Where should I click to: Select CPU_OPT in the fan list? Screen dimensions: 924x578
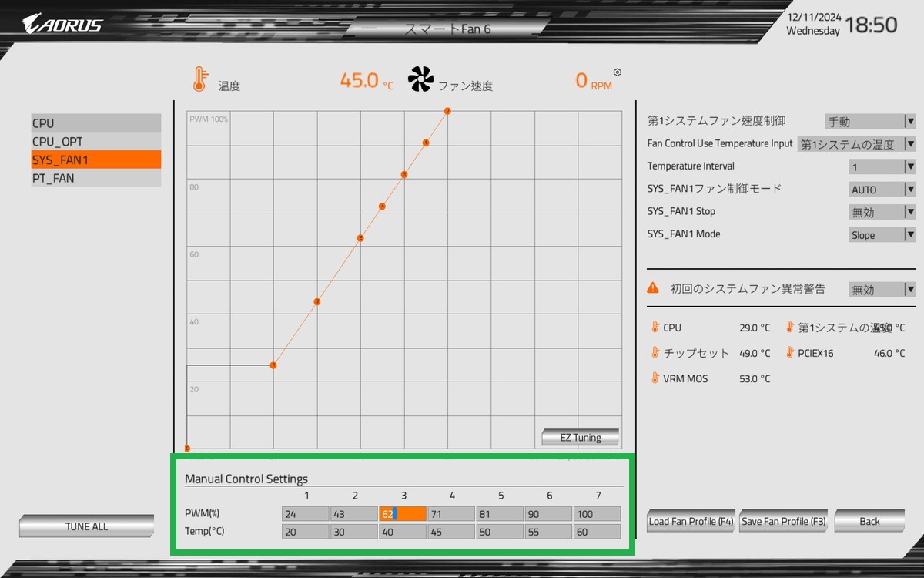(x=96, y=142)
